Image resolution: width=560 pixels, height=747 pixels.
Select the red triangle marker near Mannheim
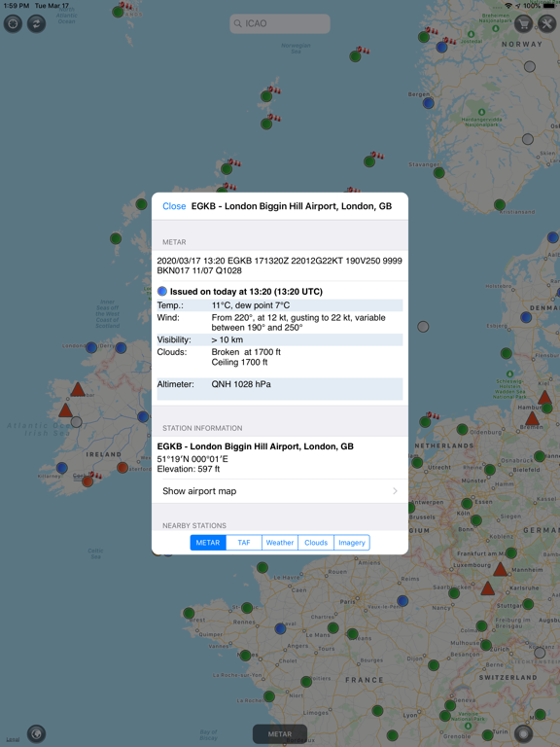[x=500, y=569]
